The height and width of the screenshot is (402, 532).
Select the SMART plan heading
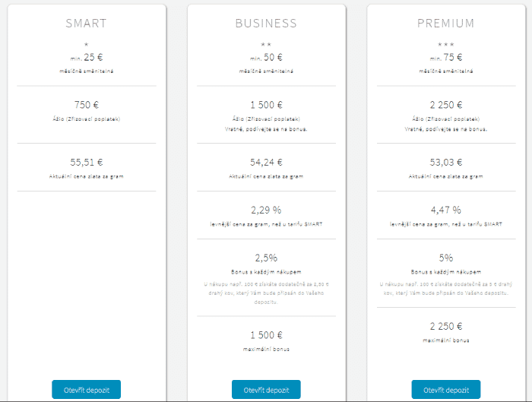tap(86, 24)
